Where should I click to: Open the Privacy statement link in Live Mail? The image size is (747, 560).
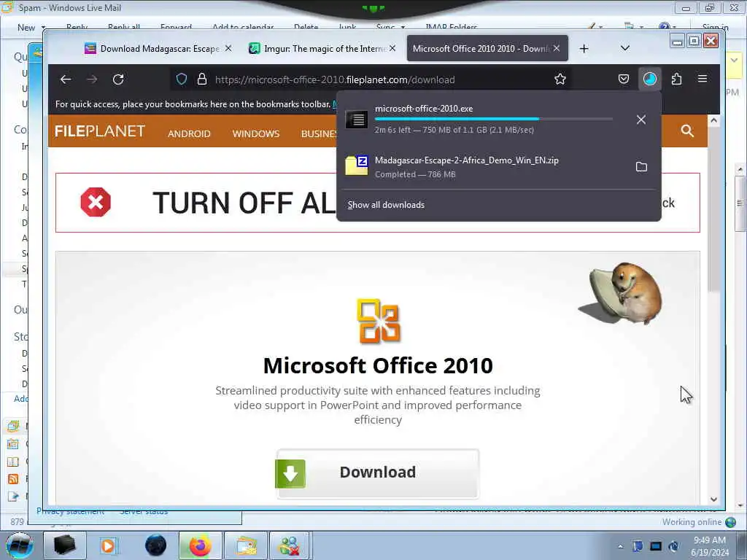click(71, 511)
